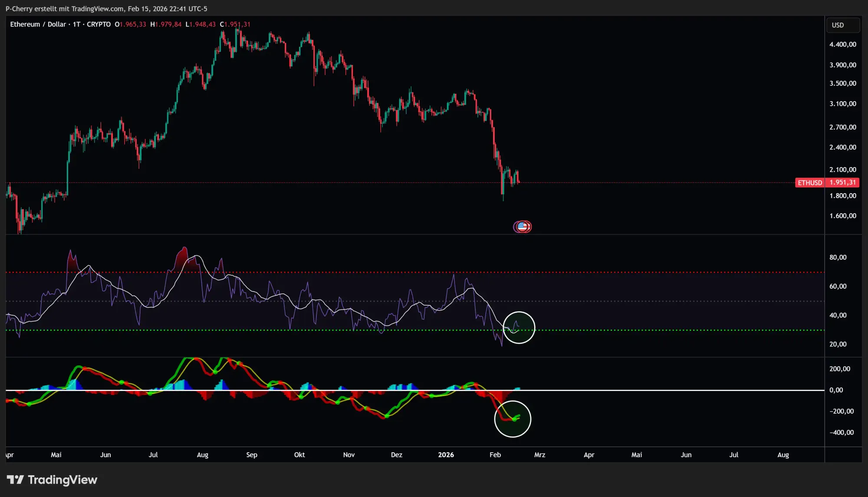868x497 pixels.
Task: Open the Ethereum / Dollar symbol name
Action: pyautogui.click(x=38, y=24)
